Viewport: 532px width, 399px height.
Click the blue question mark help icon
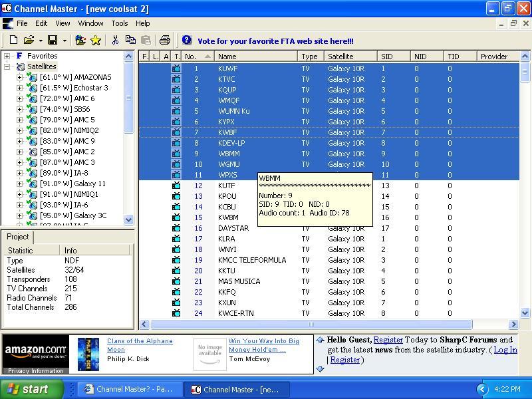(x=187, y=40)
